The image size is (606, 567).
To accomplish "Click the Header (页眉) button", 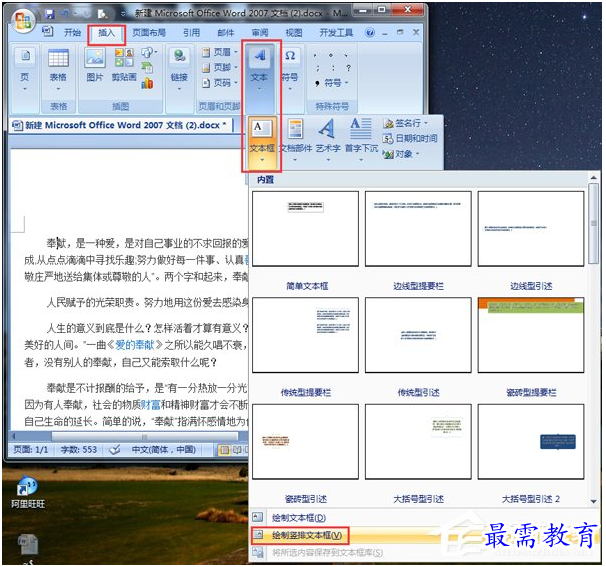I will click(x=220, y=52).
